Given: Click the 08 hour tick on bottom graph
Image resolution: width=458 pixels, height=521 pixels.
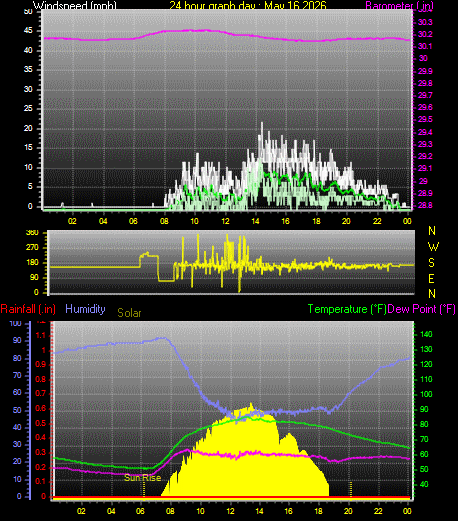Looking at the screenshot, I should tap(170, 511).
